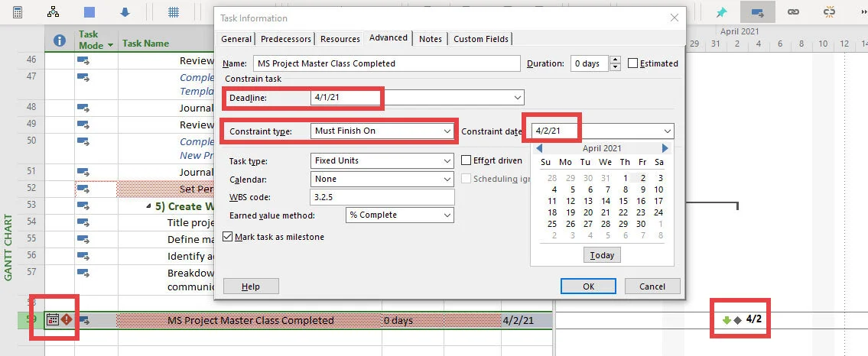Enable the Effort driven checkbox
This screenshot has width=868, height=356.
[466, 161]
